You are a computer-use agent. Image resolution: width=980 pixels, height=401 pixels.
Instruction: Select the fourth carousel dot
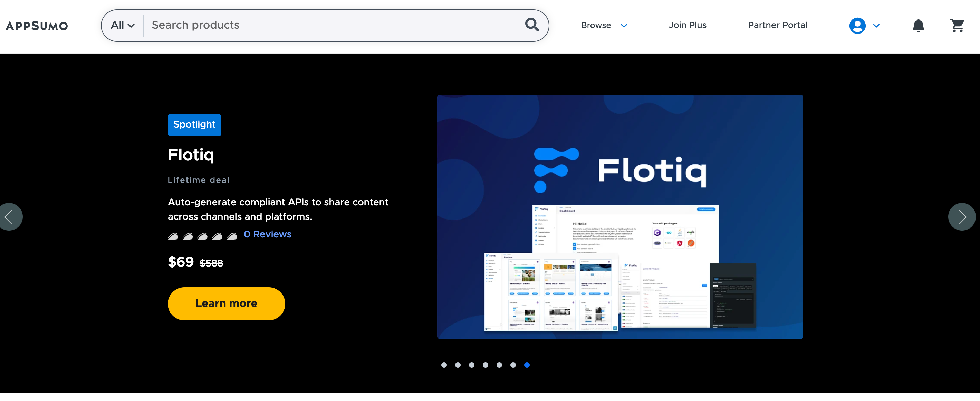click(x=485, y=365)
